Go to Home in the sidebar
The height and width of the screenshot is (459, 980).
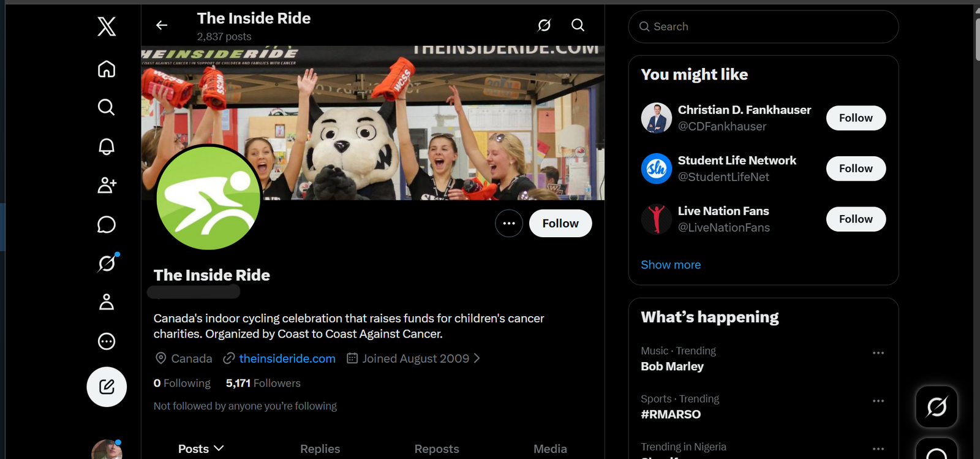107,69
